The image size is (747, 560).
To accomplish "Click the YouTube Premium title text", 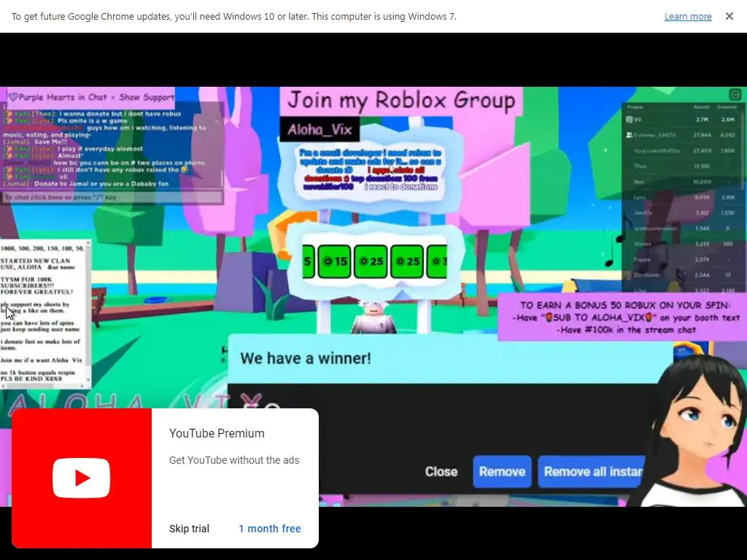I will (x=217, y=433).
